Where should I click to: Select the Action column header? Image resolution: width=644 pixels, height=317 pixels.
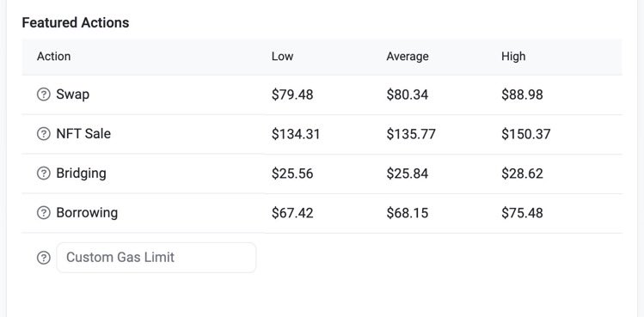(54, 56)
